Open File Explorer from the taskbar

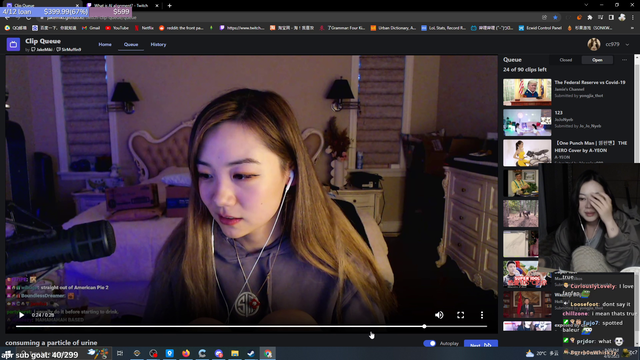pos(235,353)
